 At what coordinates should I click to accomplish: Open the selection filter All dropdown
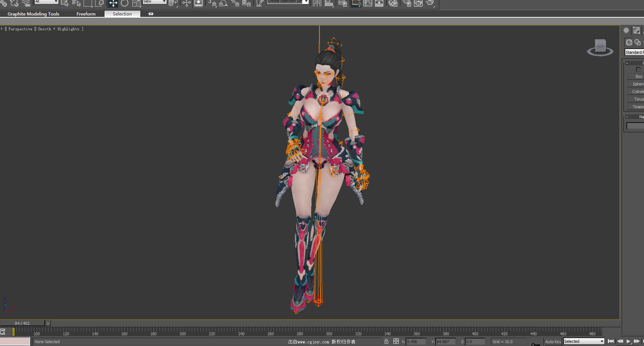coord(46,2)
